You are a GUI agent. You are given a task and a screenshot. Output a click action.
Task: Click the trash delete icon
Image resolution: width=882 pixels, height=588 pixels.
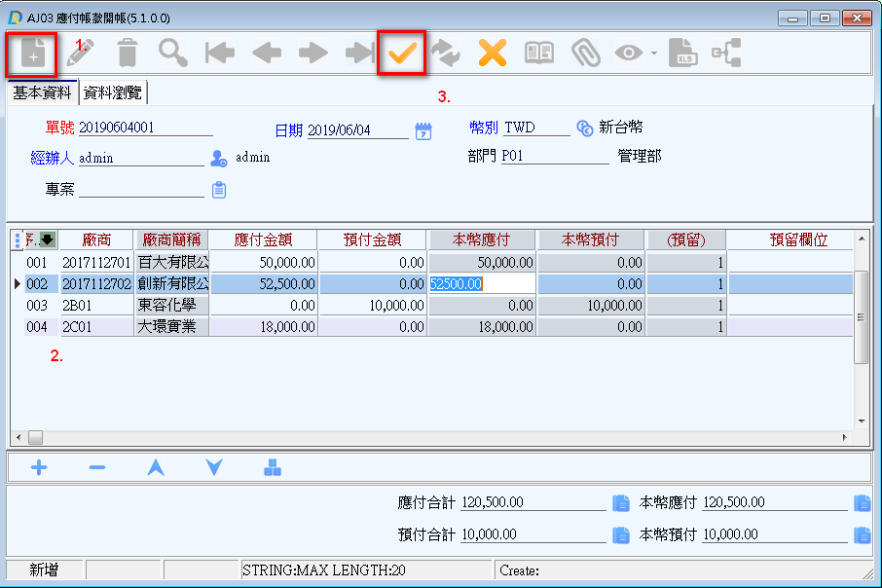tap(128, 54)
